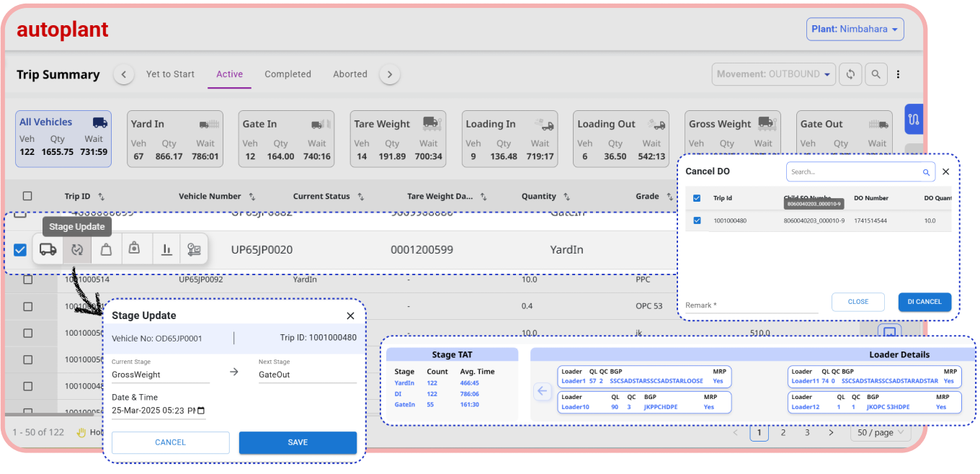Switch to the Completed tab
Screen dimensions: 980x474
coord(288,74)
